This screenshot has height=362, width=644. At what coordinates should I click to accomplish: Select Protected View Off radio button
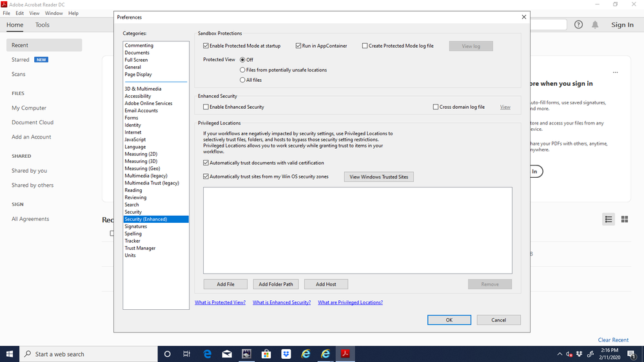click(x=242, y=60)
